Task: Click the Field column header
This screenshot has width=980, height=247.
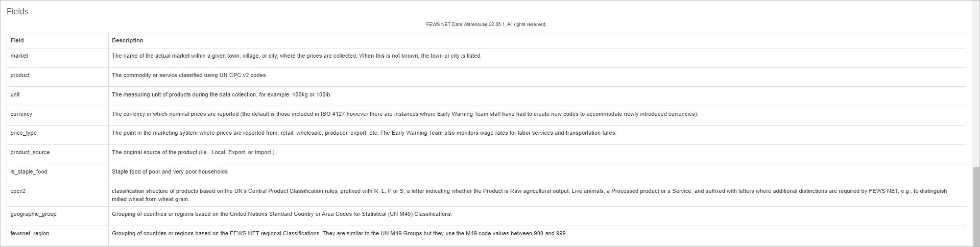Action: coord(17,40)
